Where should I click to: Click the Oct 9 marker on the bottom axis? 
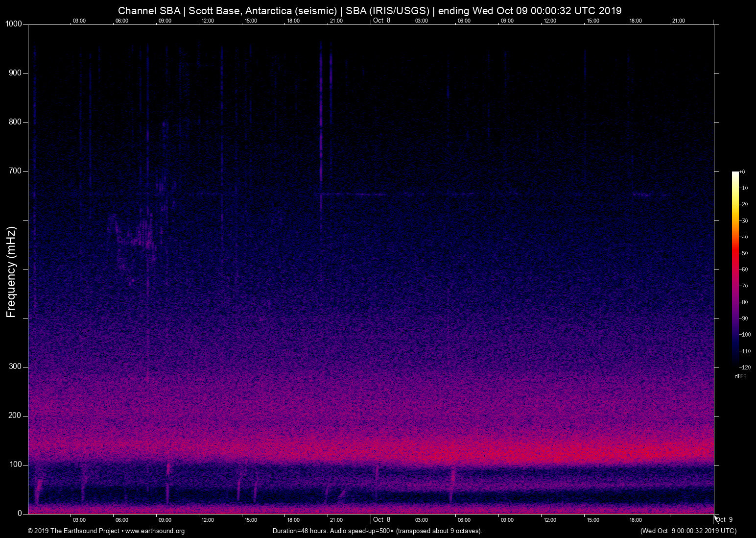tap(724, 519)
